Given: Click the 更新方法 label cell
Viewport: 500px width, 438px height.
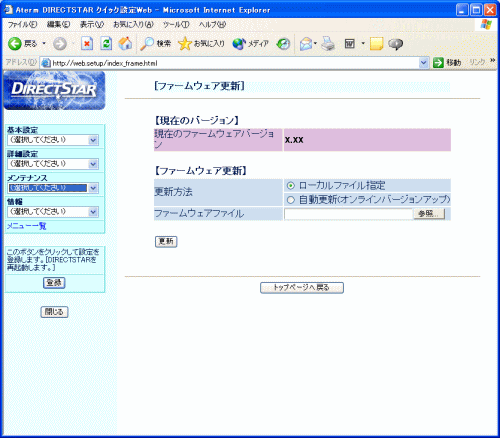Looking at the screenshot, I should click(218, 192).
